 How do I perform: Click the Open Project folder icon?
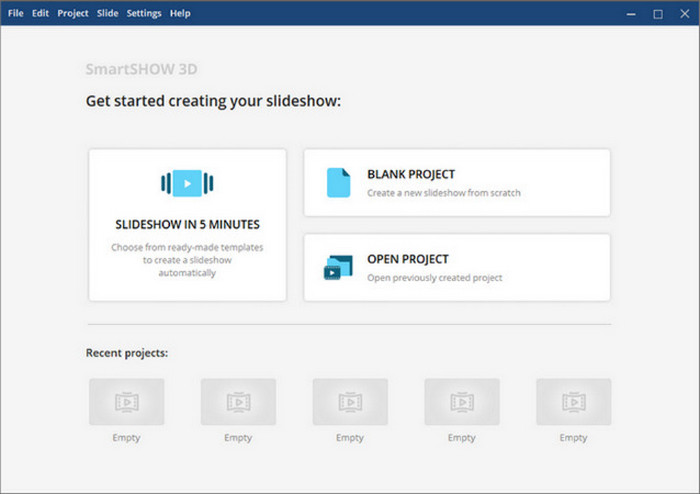338,267
